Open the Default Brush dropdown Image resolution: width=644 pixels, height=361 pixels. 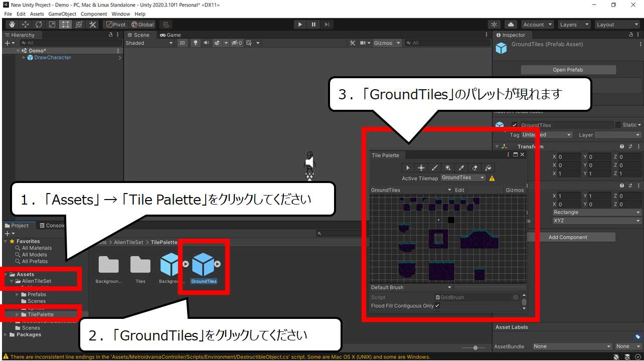coord(411,287)
